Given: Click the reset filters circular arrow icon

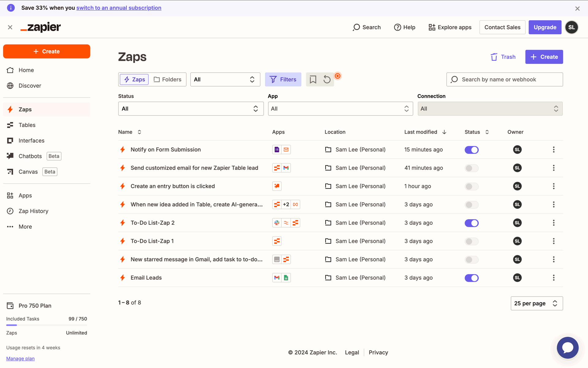Looking at the screenshot, I should click(327, 79).
